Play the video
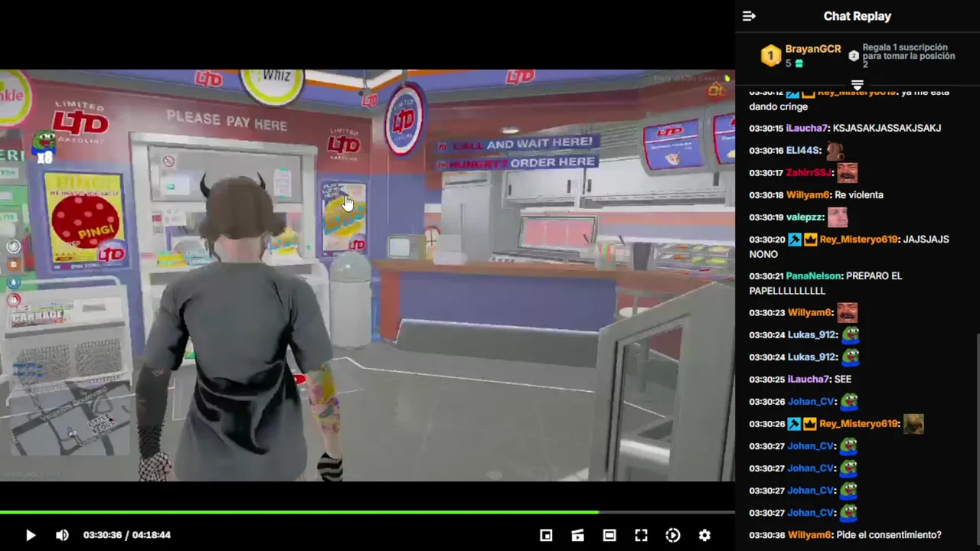Viewport: 980px width, 551px height. pyautogui.click(x=31, y=535)
